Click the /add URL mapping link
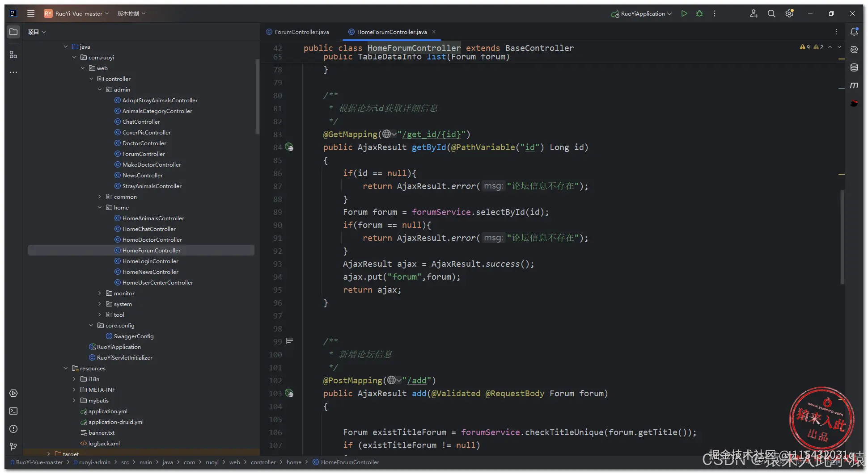This screenshot has width=868, height=474. coord(417,380)
